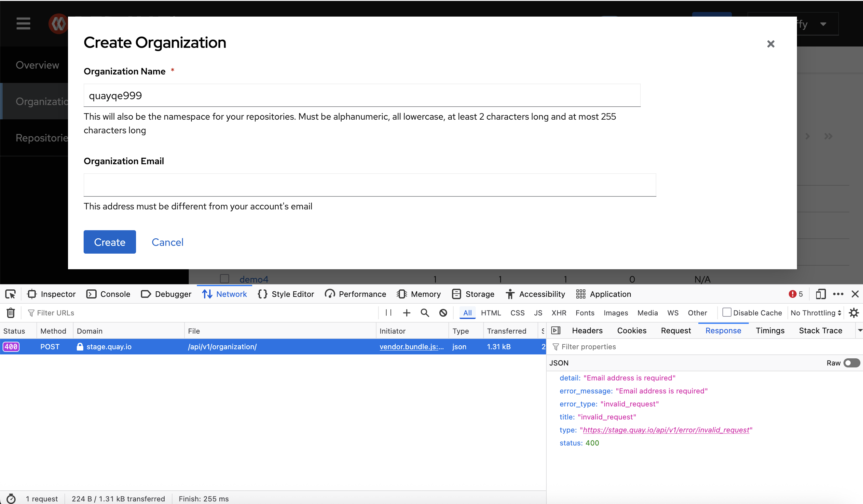
Task: Click the element picker icon in devtools
Action: [10, 294]
